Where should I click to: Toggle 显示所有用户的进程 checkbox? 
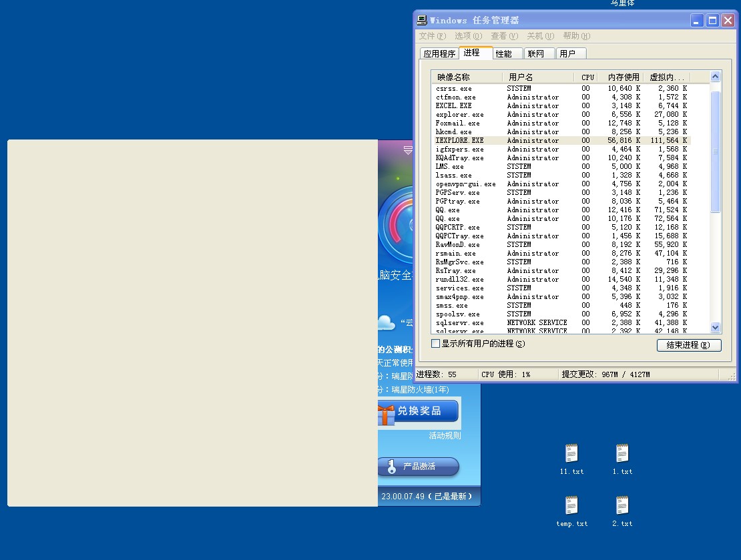tap(435, 344)
